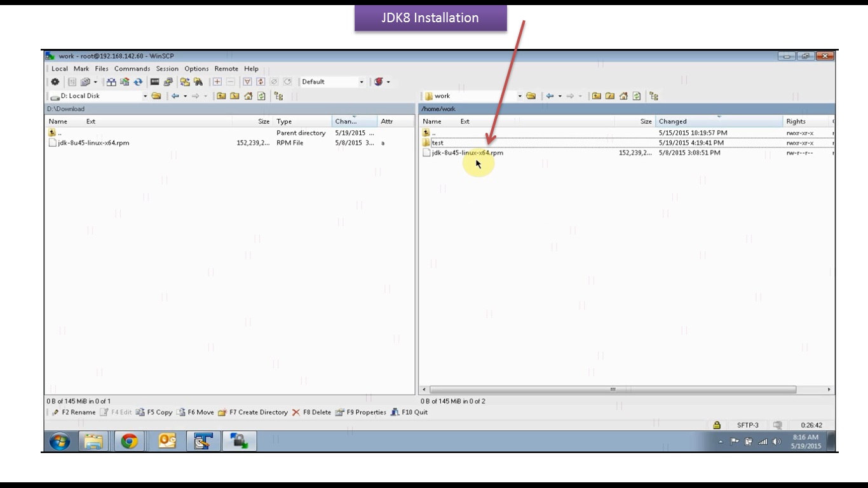Image resolution: width=868 pixels, height=488 pixels.
Task: Open WinSCP preferences gear icon
Action: (x=55, y=82)
